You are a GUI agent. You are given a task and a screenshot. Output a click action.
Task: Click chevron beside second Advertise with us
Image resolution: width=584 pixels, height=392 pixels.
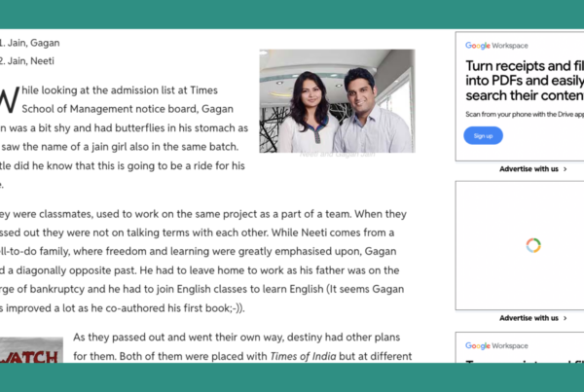point(566,317)
